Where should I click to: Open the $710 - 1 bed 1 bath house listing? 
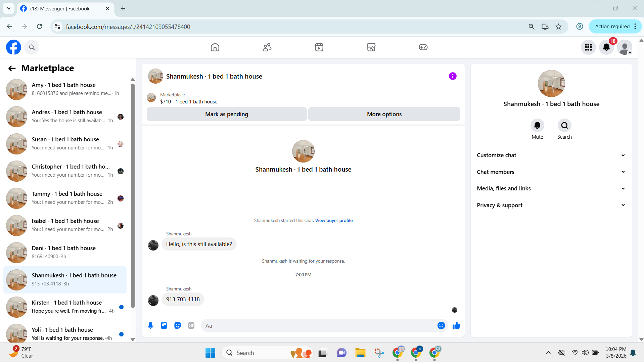point(189,102)
